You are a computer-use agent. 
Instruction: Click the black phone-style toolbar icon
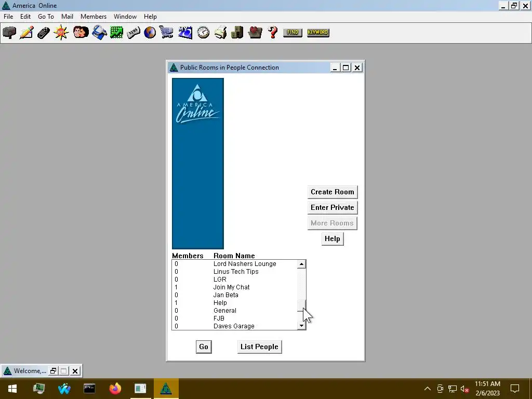click(44, 33)
